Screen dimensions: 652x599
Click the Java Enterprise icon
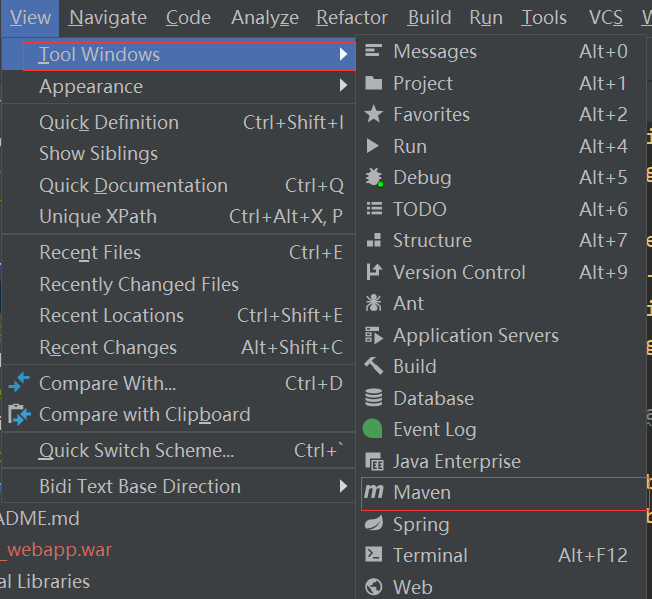coord(374,461)
